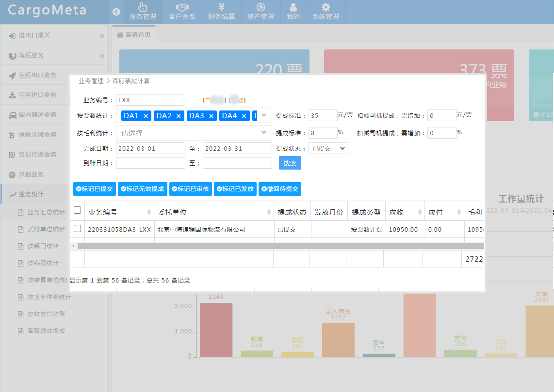Click the 完成日期 start date field
The image size is (554, 392).
click(150, 149)
